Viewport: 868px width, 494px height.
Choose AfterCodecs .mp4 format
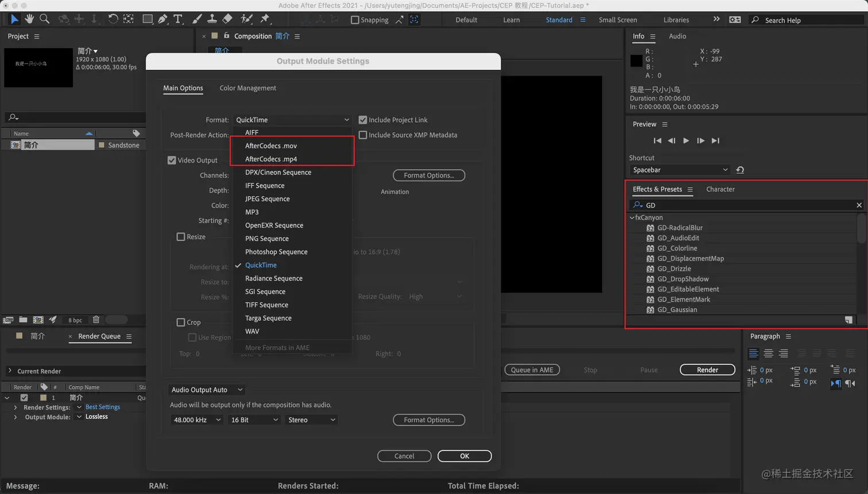coord(271,159)
